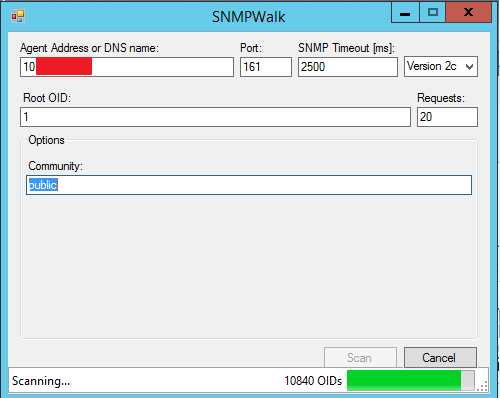
Task: Click the Options group label
Action: click(46, 140)
